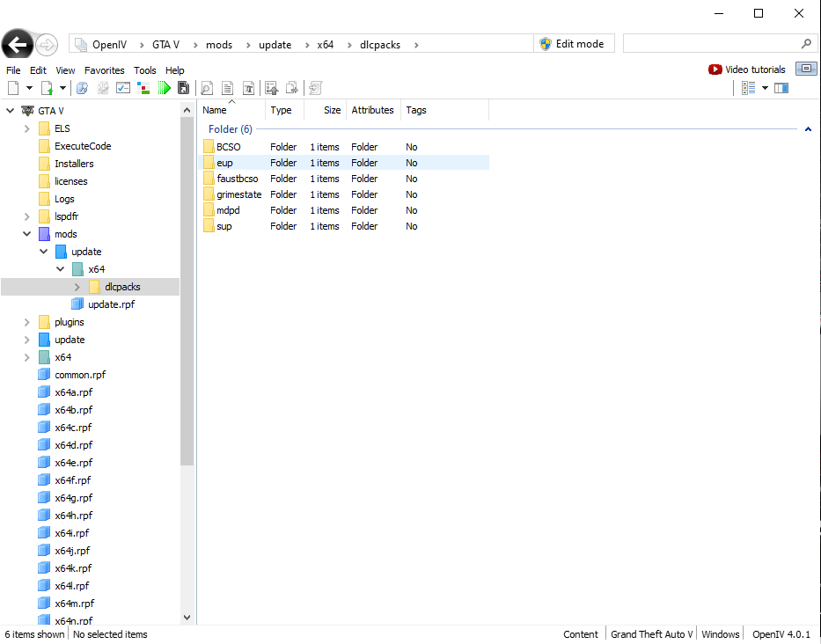This screenshot has width=821, height=644.
Task: Click the green play arrow toolbar icon
Action: click(164, 88)
